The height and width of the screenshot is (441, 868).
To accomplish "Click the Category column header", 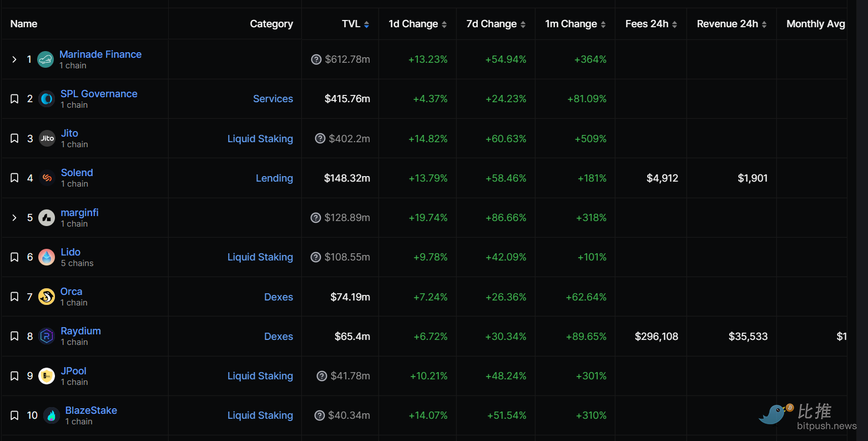I will (x=271, y=24).
